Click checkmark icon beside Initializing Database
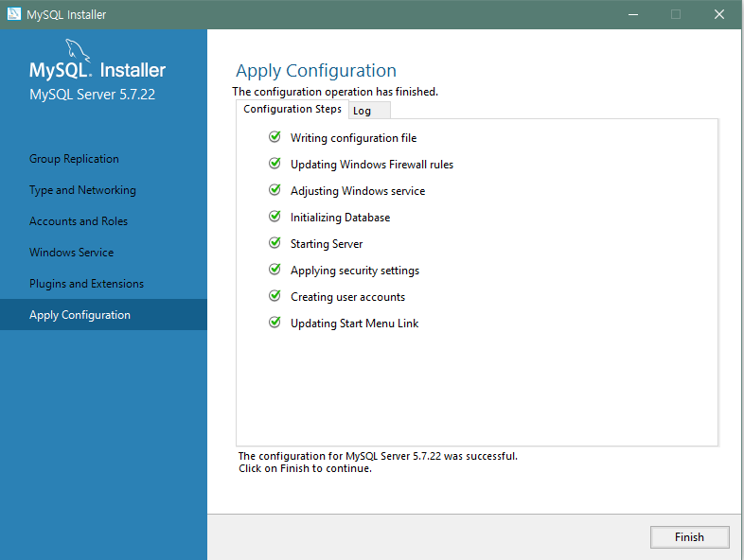Viewport: 744px width, 560px height. click(275, 217)
